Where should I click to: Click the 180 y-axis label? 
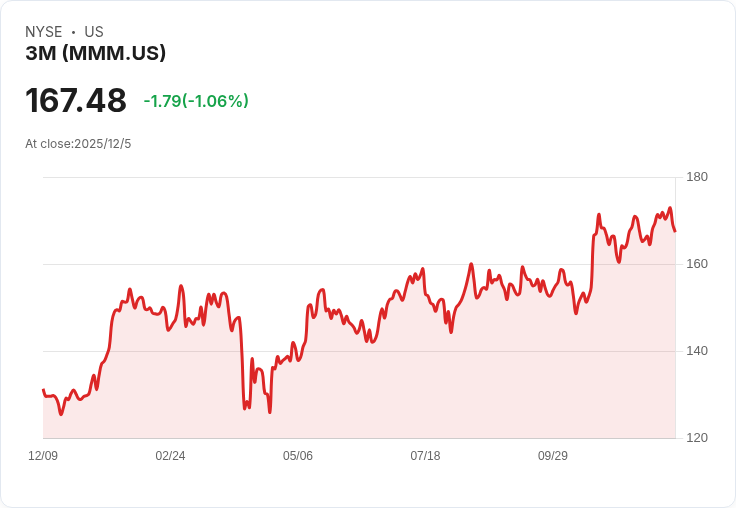(697, 177)
